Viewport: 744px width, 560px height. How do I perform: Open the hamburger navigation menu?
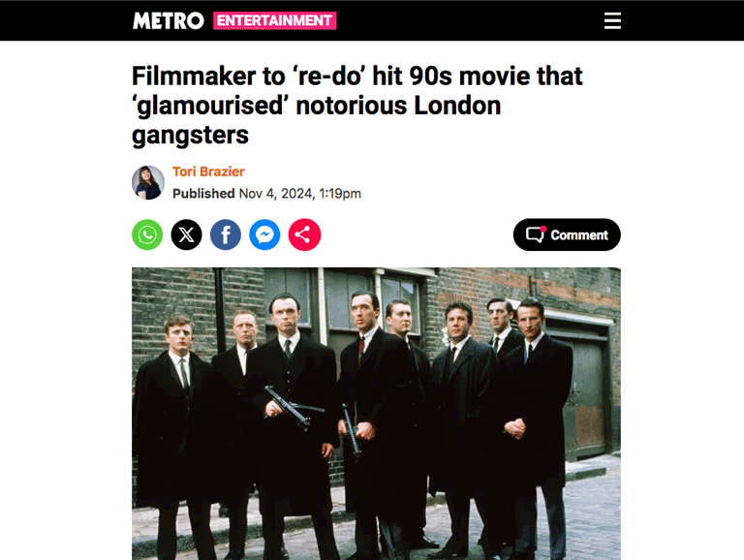(x=612, y=21)
